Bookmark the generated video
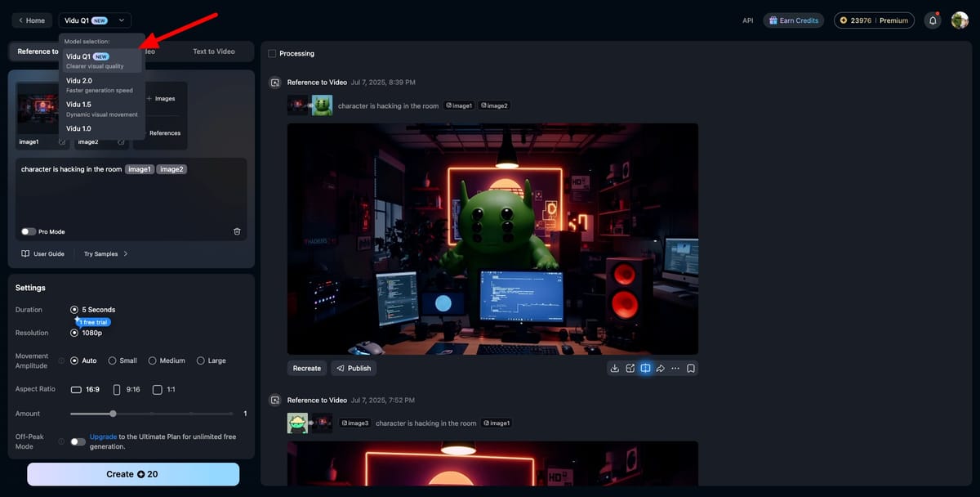The image size is (980, 497). pyautogui.click(x=691, y=369)
